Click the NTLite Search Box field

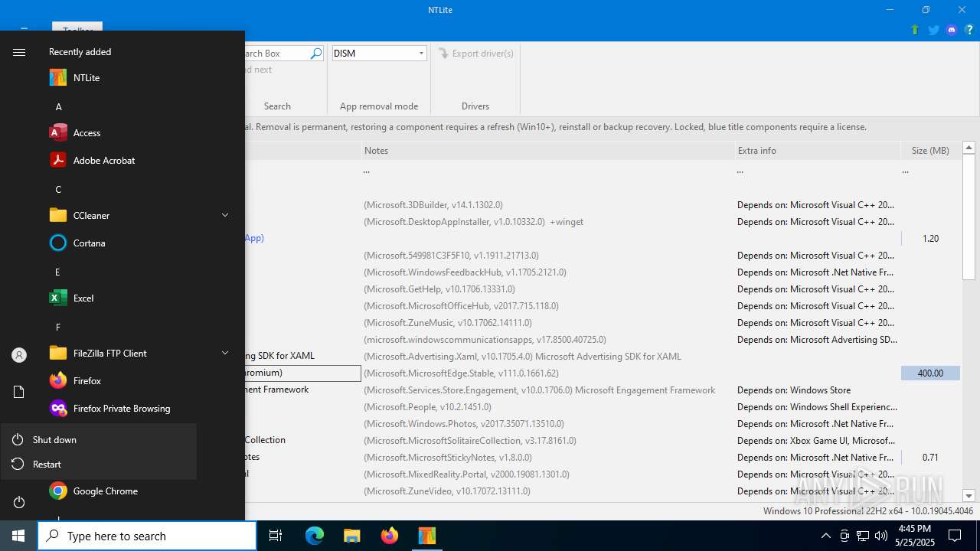coord(277,53)
